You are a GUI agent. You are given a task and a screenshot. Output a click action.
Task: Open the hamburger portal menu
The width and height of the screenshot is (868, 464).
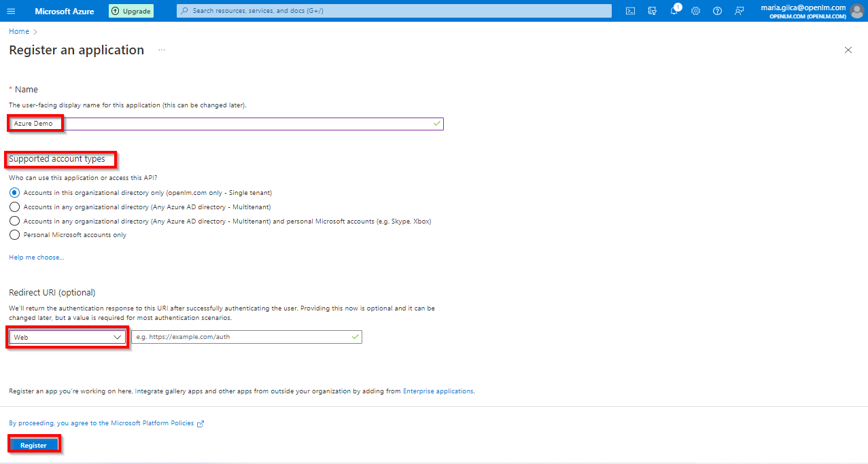point(12,11)
